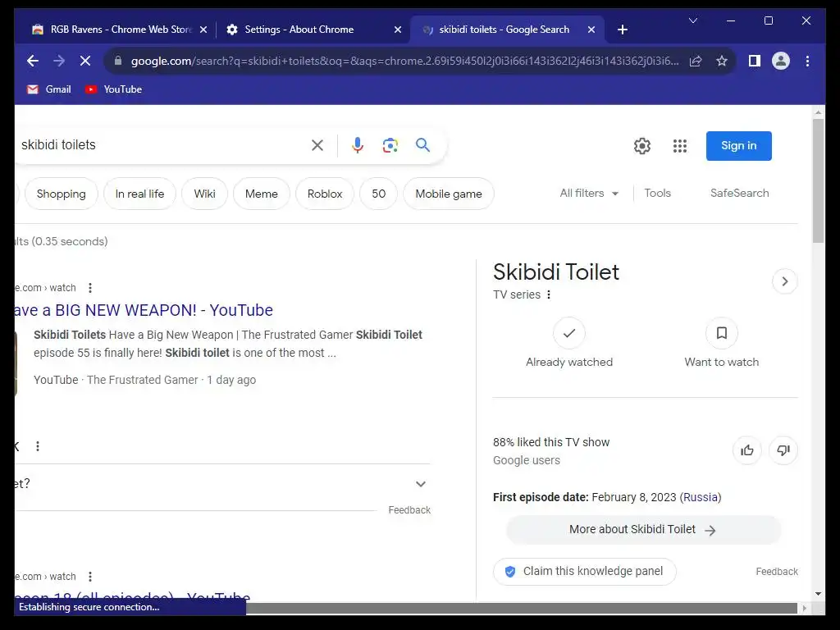Open the Chrome profile avatar
This screenshot has width=840, height=630.
pos(781,61)
